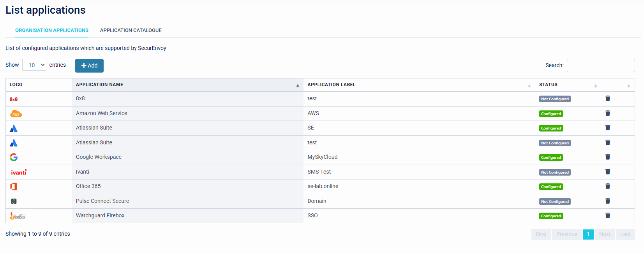The height and width of the screenshot is (254, 644).
Task: Add a new application
Action: pos(89,66)
